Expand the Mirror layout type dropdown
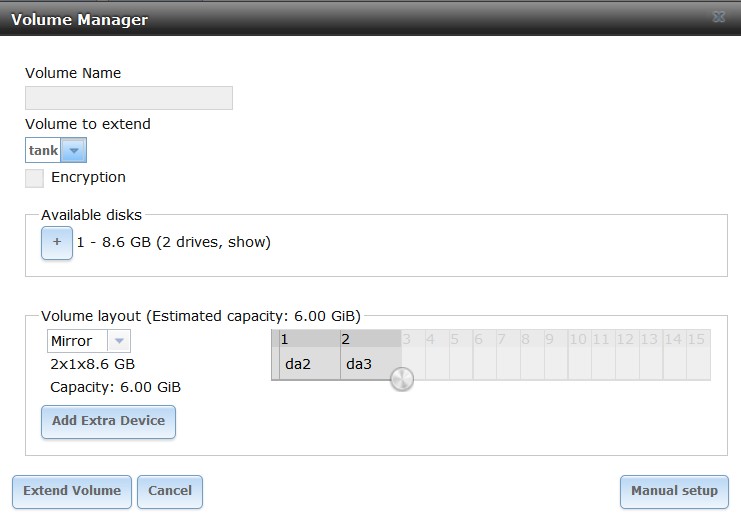Image resolution: width=741 pixels, height=524 pixels. pyautogui.click(x=118, y=341)
